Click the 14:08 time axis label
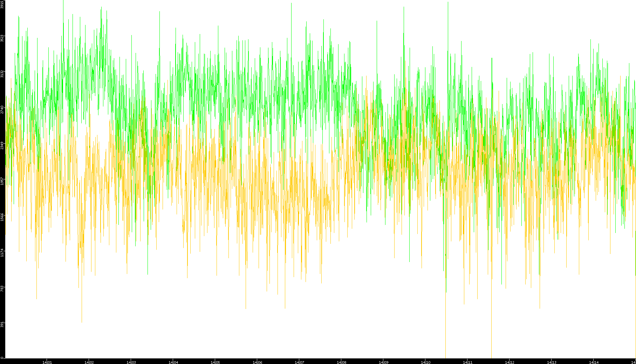This screenshot has width=636, height=364. pos(341,362)
